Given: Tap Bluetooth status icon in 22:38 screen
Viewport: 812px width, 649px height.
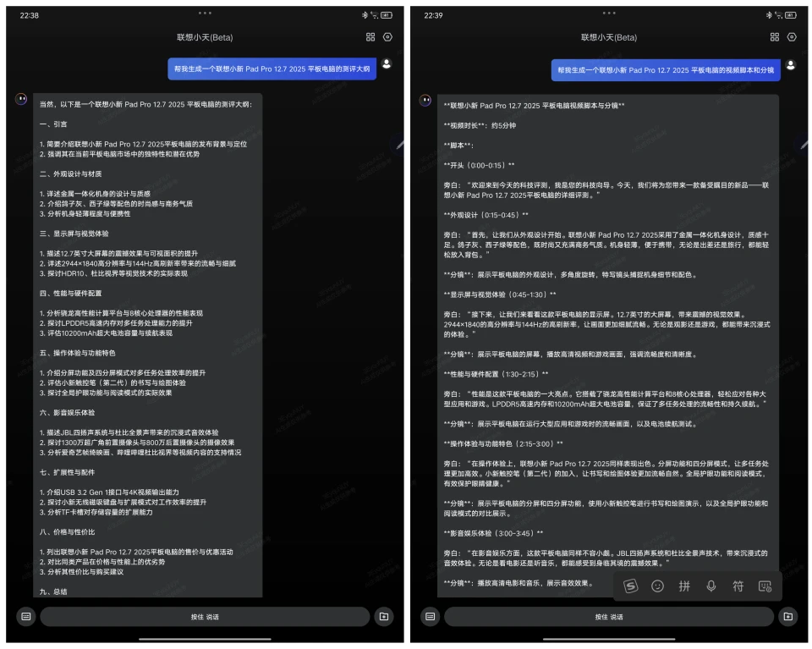Looking at the screenshot, I should coord(365,15).
